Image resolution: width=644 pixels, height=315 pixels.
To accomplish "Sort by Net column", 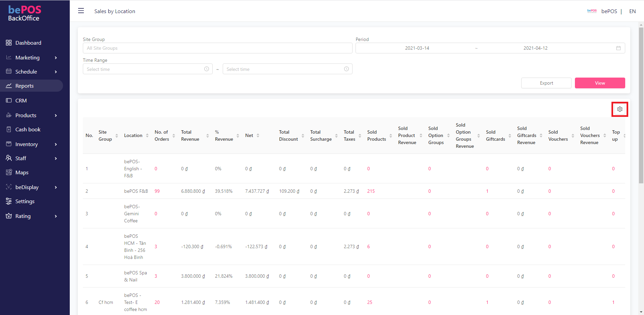I will [x=258, y=136].
